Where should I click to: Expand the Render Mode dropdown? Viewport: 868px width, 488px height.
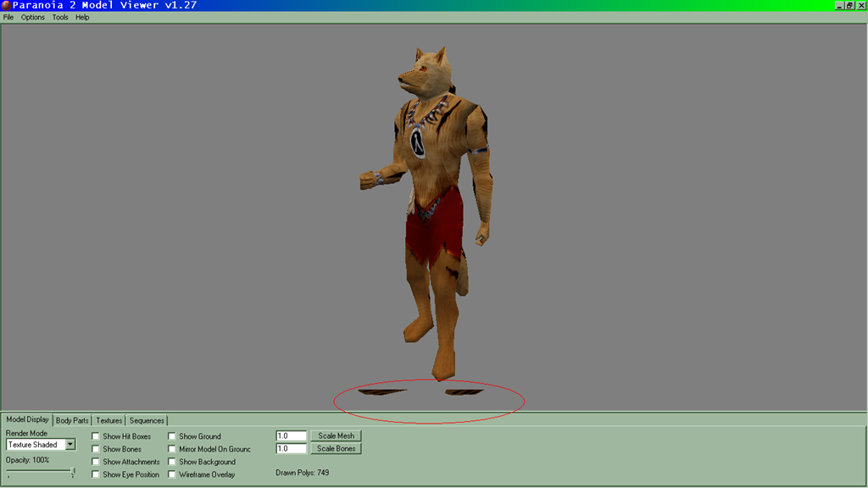click(x=70, y=445)
